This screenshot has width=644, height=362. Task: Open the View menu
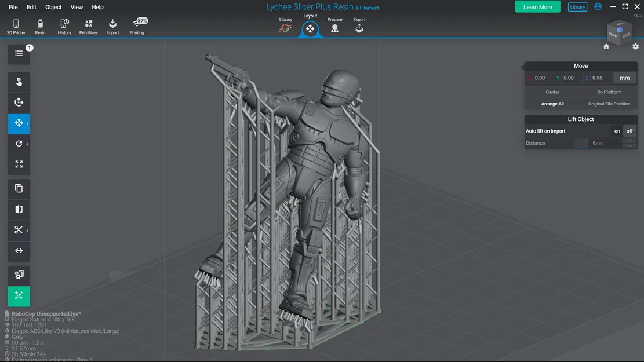(77, 7)
